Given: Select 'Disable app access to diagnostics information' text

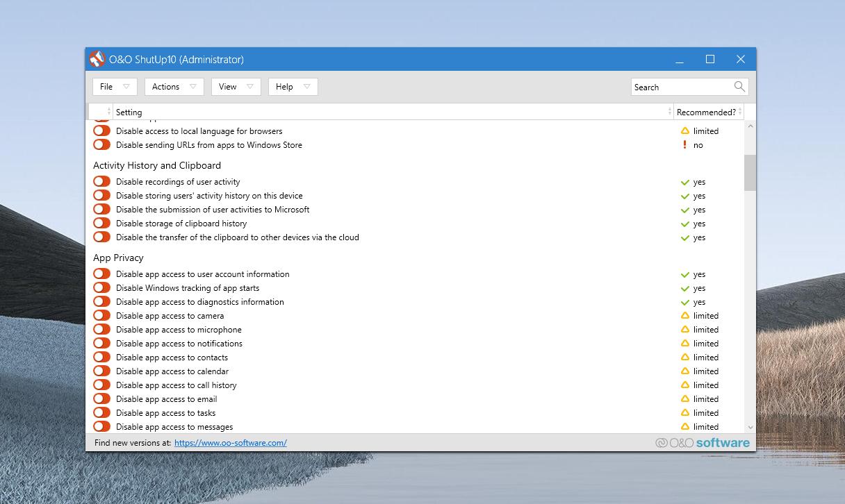Looking at the screenshot, I should pos(200,302).
